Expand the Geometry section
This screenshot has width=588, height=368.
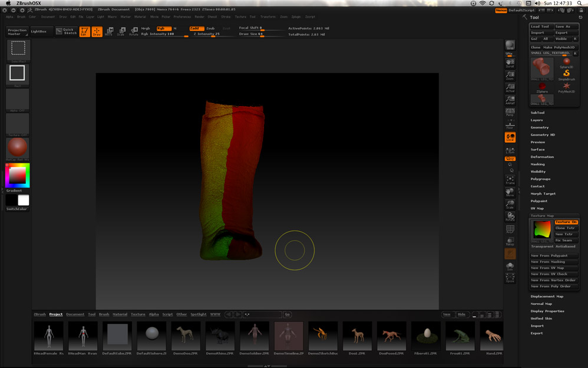(x=540, y=127)
